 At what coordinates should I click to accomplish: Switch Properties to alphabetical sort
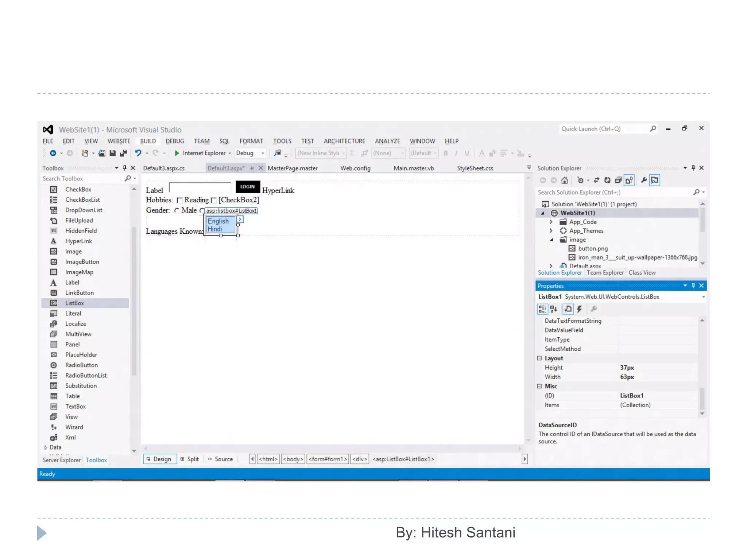point(554,309)
